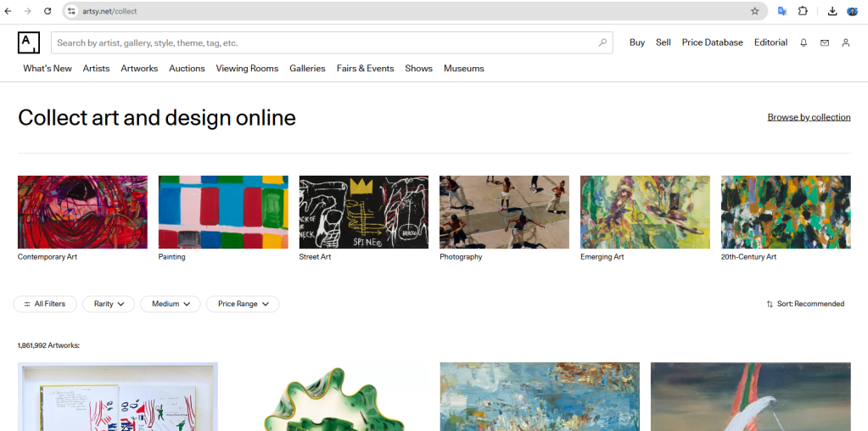Viewport: 868px width, 431px height.
Task: Expand the Rarity filter dropdown
Action: 109,304
